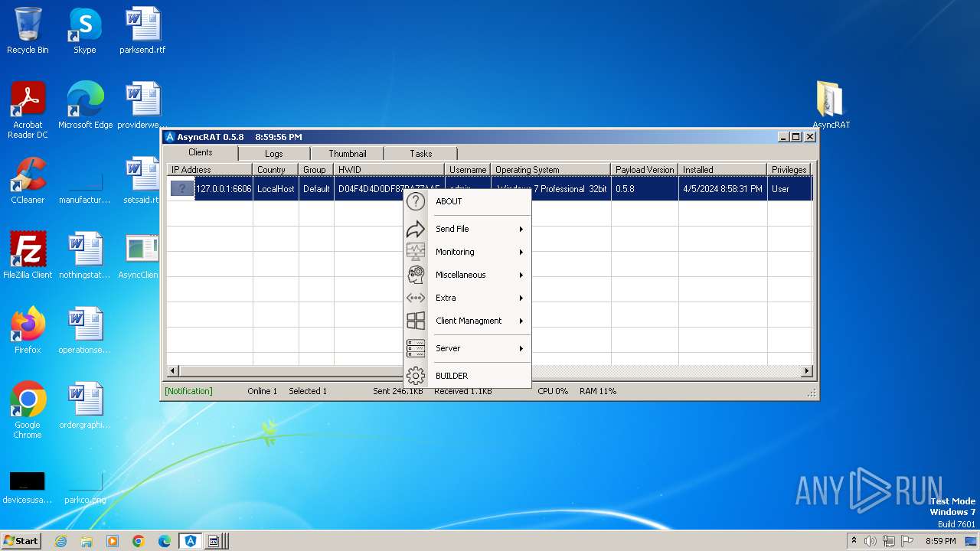Sort by Country column header
Screen dimensions: 980x551
276,170
